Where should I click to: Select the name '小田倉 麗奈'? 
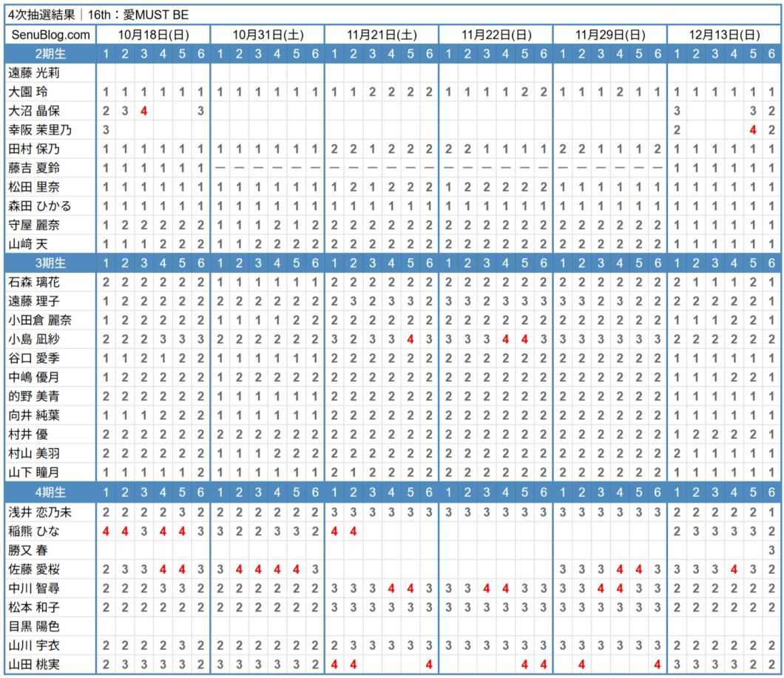click(40, 320)
